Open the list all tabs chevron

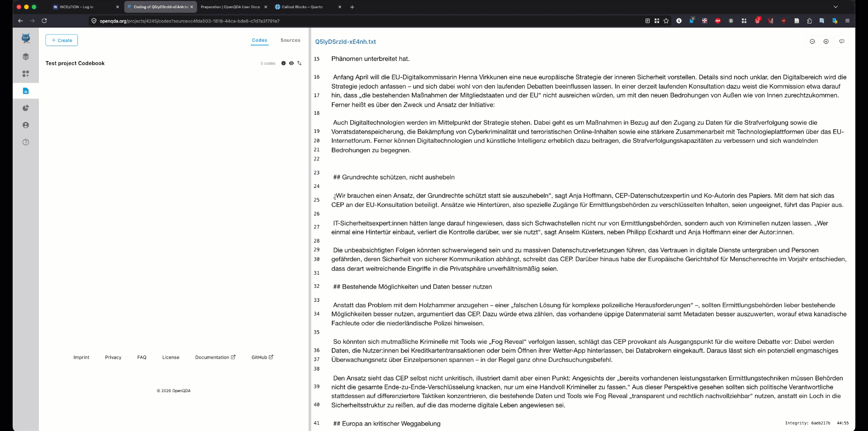point(835,7)
